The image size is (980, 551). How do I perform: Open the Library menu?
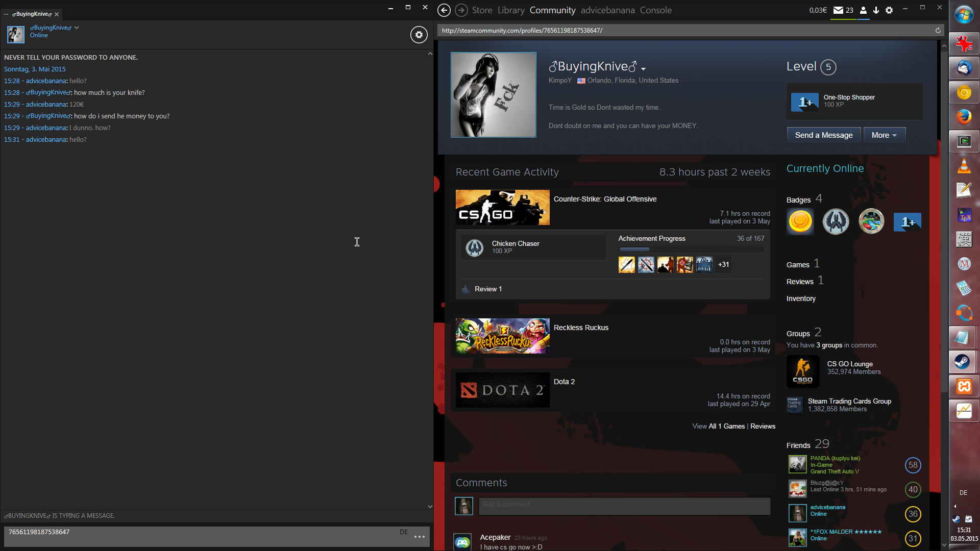click(511, 10)
